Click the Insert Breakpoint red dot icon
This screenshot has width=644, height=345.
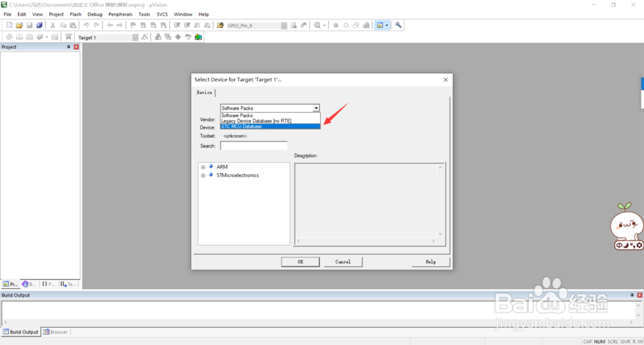pos(336,26)
